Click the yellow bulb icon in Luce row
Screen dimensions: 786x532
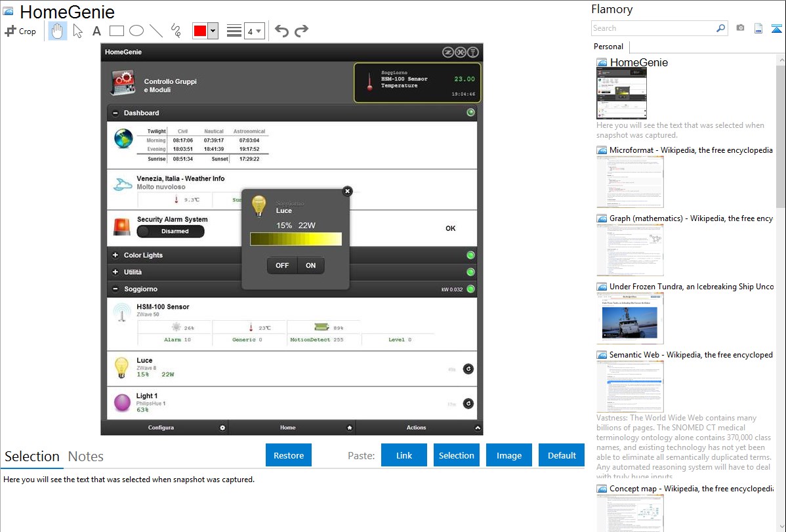click(122, 367)
